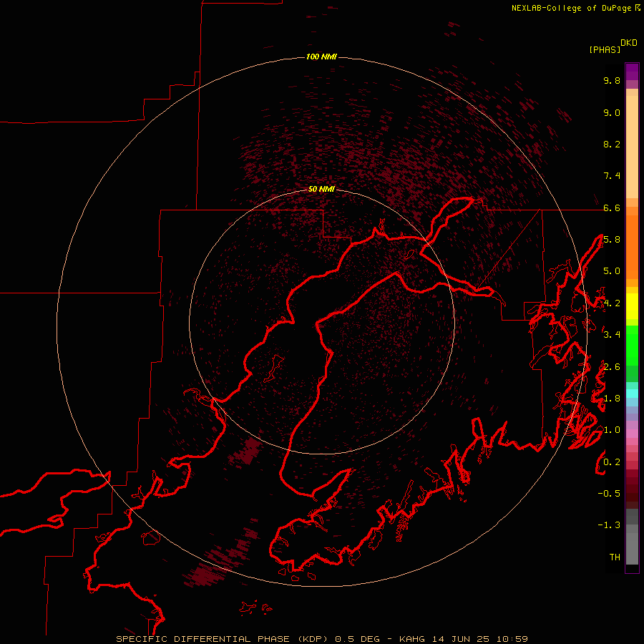The image size is (644, 644).
Task: Pick the bright green color bar segment
Action: pos(632,347)
